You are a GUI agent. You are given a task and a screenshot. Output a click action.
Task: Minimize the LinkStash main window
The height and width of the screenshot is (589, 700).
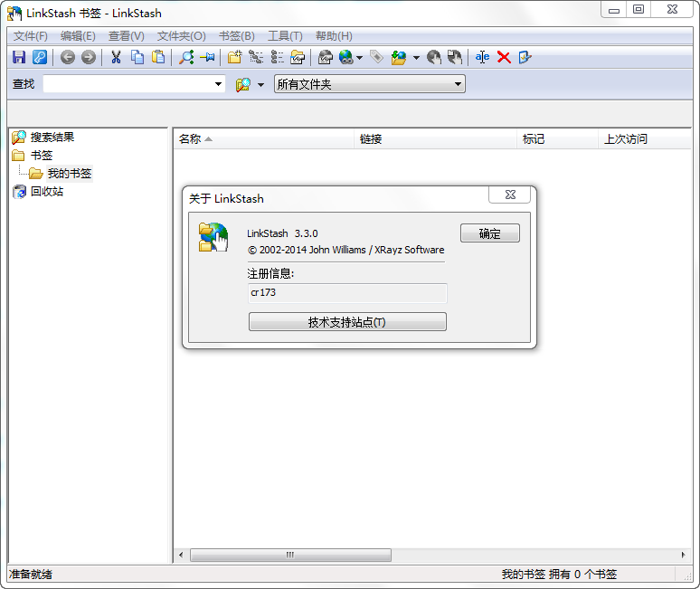[614, 10]
